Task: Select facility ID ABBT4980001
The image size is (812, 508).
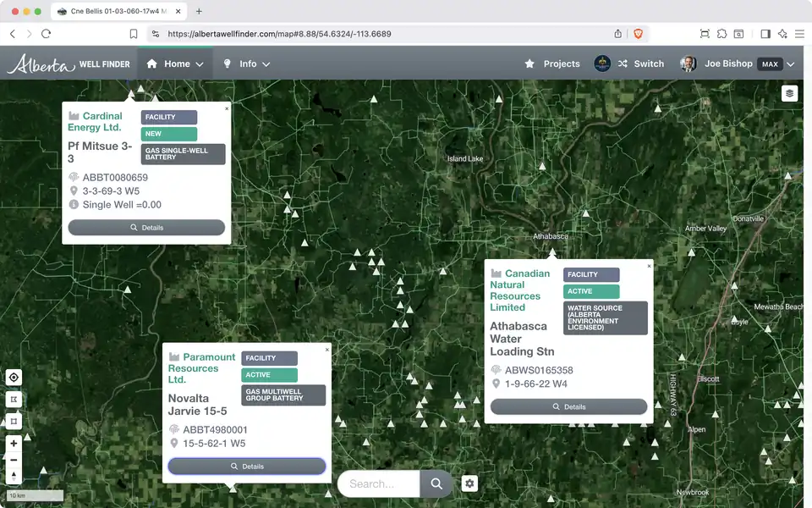Action: tap(215, 430)
